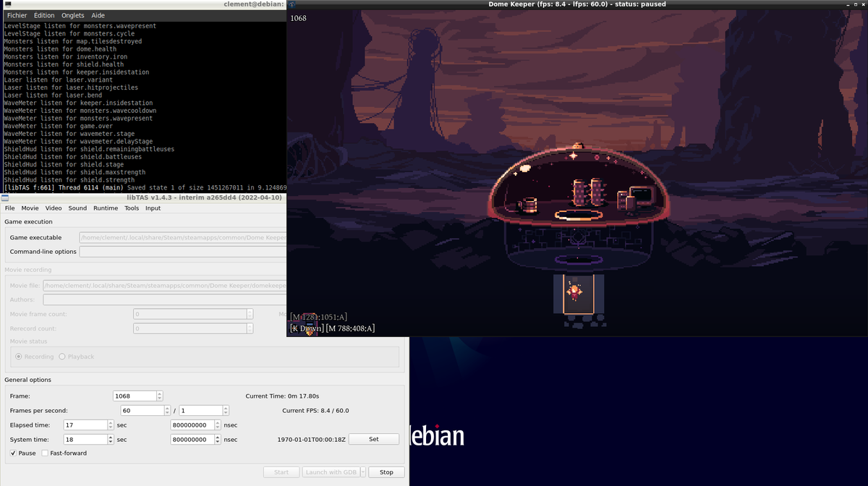This screenshot has height=486, width=868.
Task: Click the Dome Keeper window title icon
Action: (x=292, y=4)
